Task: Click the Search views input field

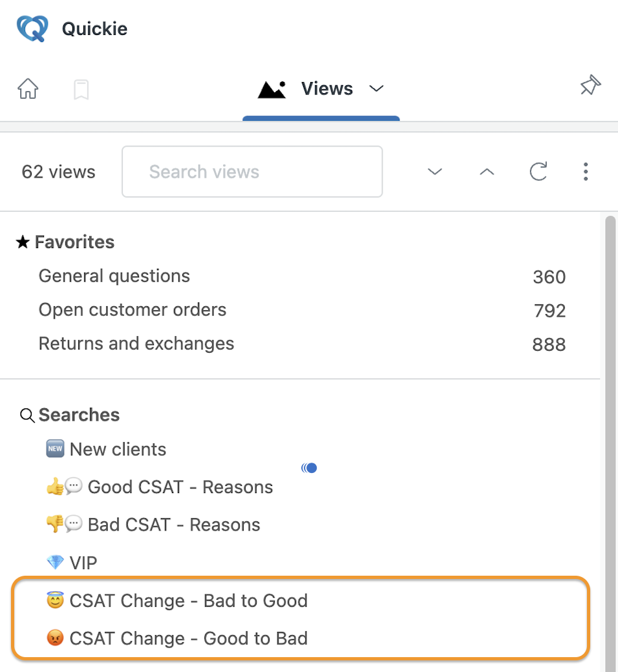Action: (252, 171)
